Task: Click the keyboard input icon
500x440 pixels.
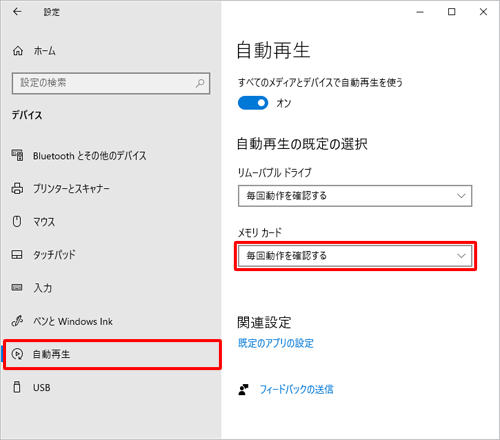Action: 17,288
